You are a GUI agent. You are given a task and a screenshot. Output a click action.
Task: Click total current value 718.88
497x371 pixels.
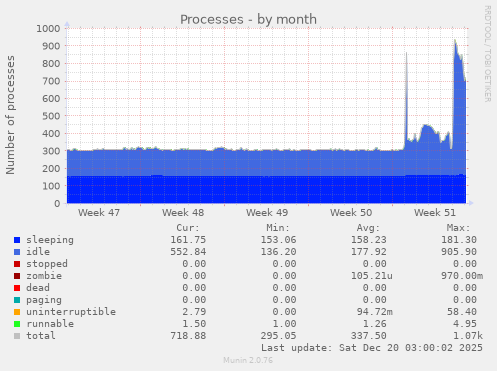tap(188, 336)
